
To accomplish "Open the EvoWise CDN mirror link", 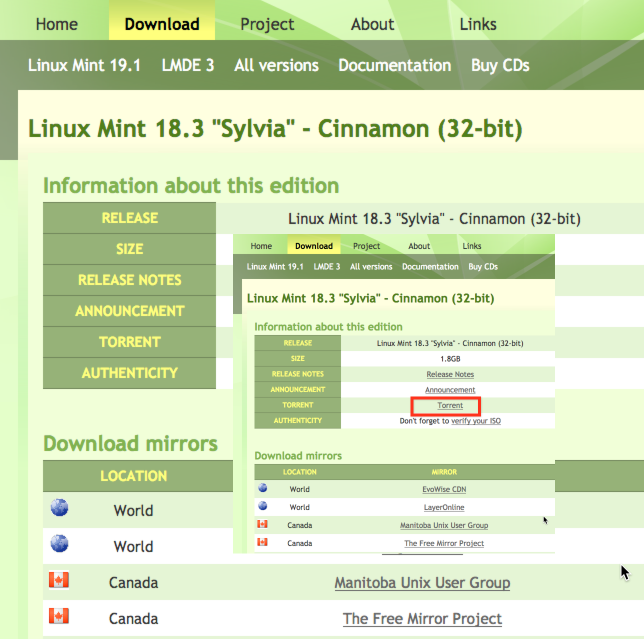I will click(444, 489).
